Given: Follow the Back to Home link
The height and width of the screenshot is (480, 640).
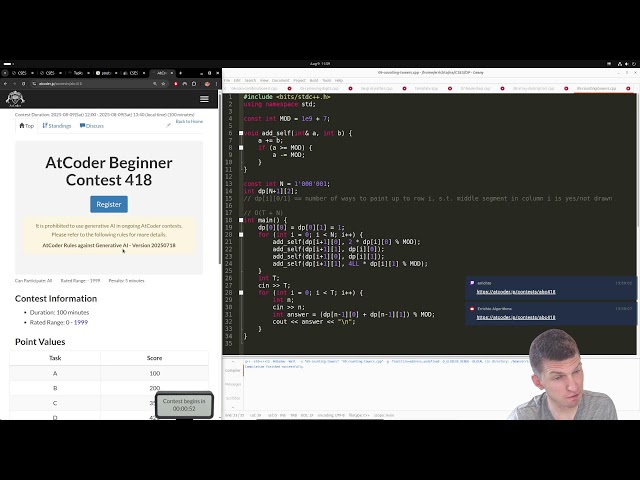Looking at the screenshot, I should tap(189, 121).
